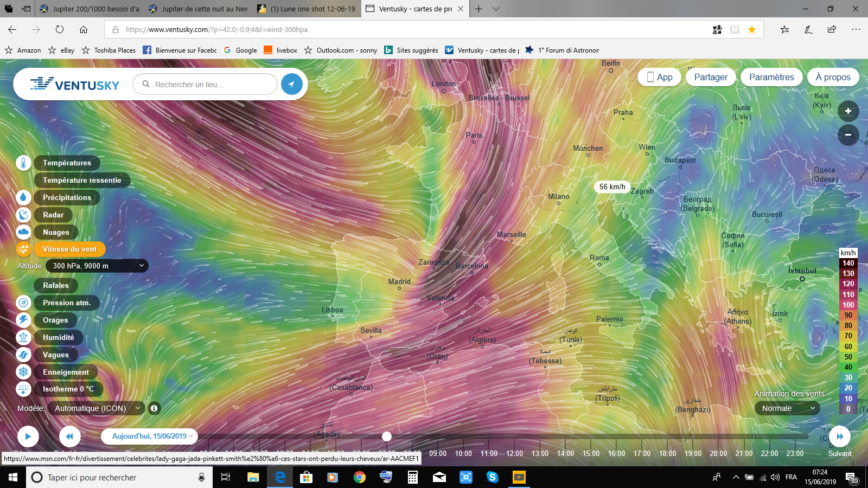Image resolution: width=868 pixels, height=488 pixels.
Task: Open model info icon next to ICON
Action: [154, 408]
